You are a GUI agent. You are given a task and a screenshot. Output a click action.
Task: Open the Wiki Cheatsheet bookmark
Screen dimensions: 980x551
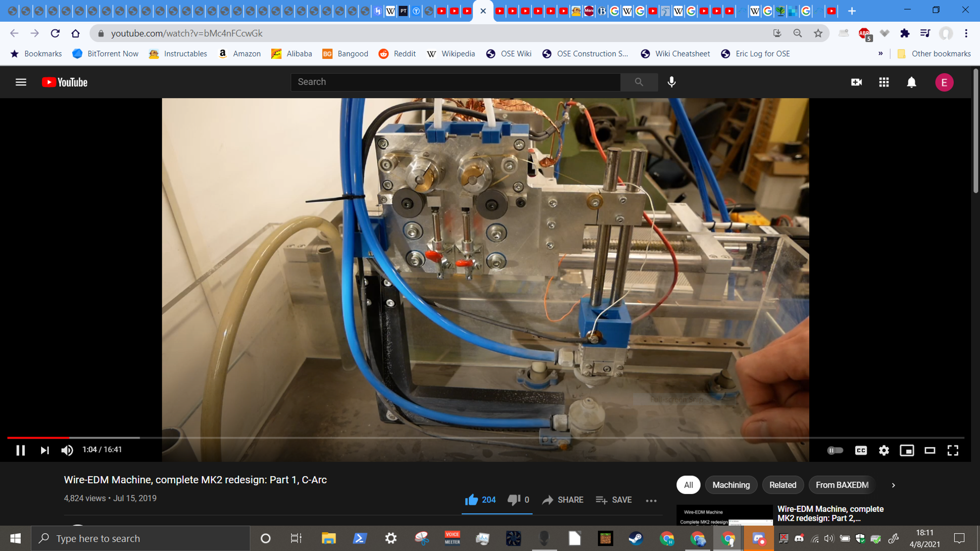[x=675, y=53]
